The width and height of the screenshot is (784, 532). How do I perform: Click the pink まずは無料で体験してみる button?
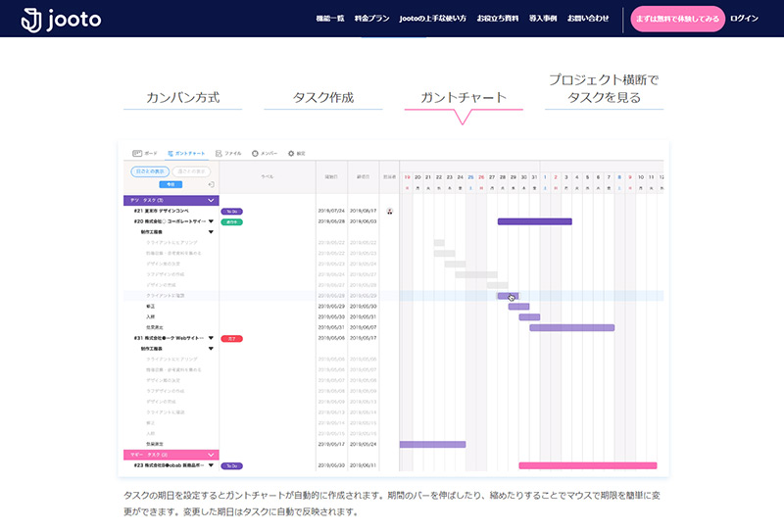click(x=677, y=19)
